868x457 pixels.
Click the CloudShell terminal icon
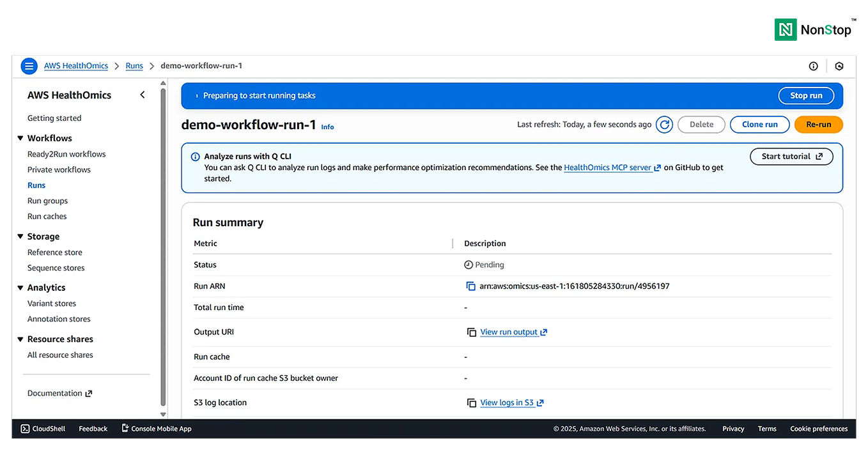pyautogui.click(x=25, y=429)
